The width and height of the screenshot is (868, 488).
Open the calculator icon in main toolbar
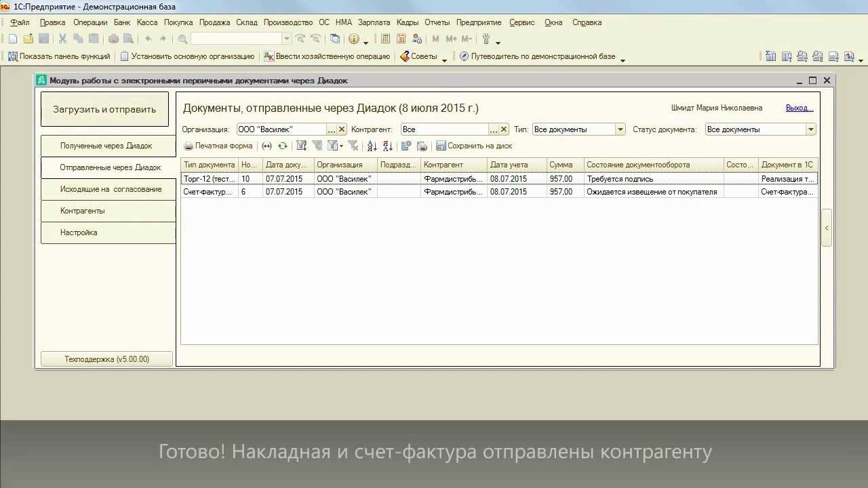tap(386, 39)
